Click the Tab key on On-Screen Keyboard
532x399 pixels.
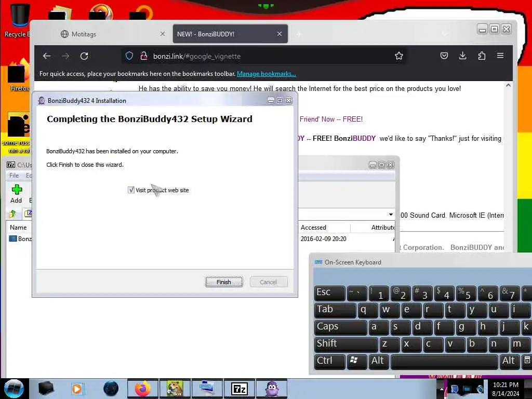(x=335, y=310)
